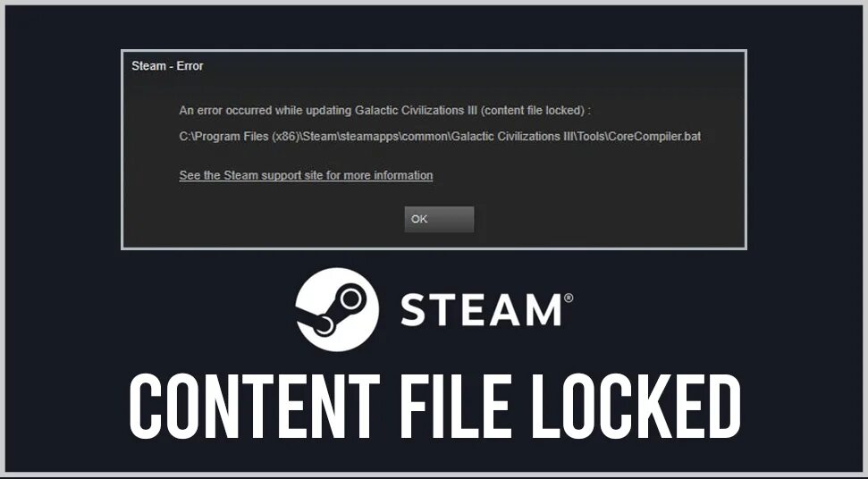Image resolution: width=868 pixels, height=479 pixels.
Task: Click the circular Steam logo icon
Action: [337, 309]
